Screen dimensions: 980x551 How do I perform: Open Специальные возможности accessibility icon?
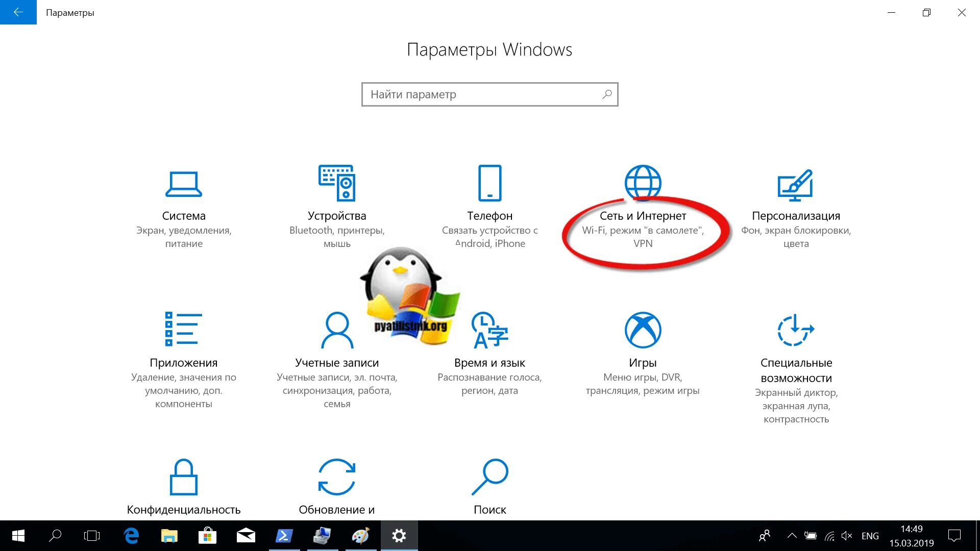pyautogui.click(x=795, y=330)
